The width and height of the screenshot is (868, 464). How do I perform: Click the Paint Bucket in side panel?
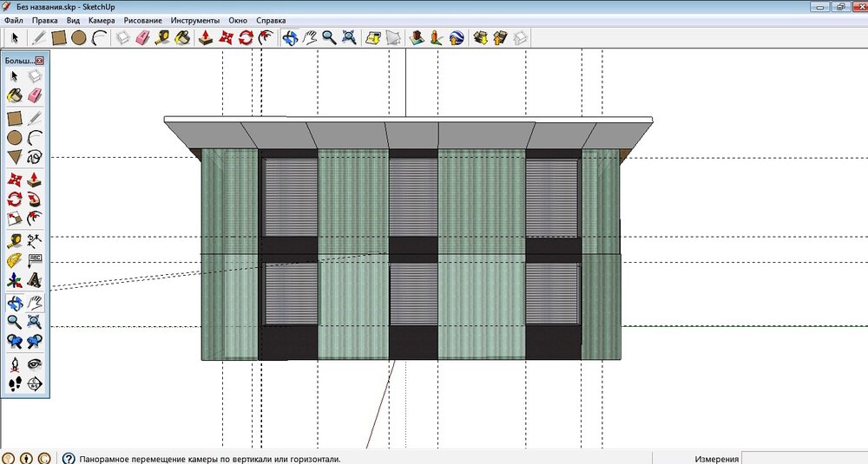pyautogui.click(x=15, y=95)
